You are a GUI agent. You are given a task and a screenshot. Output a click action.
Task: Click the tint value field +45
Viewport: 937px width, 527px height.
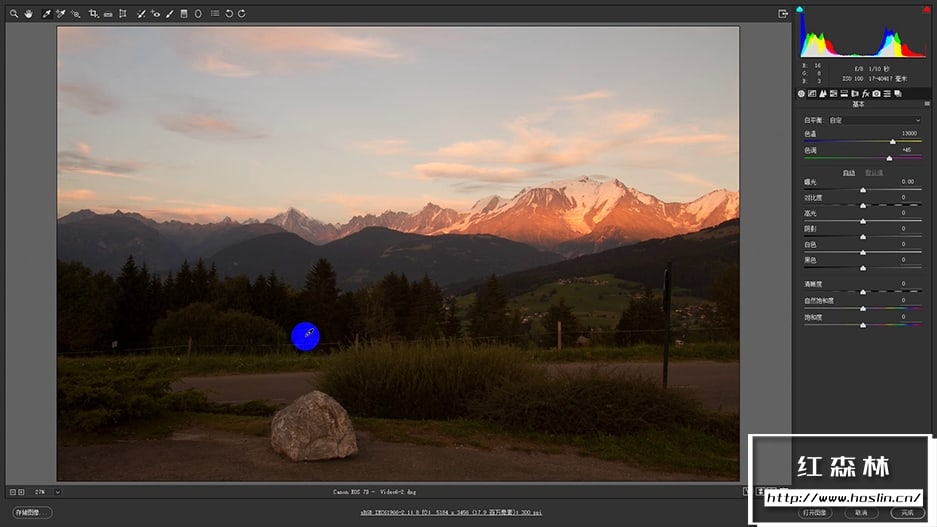click(907, 150)
